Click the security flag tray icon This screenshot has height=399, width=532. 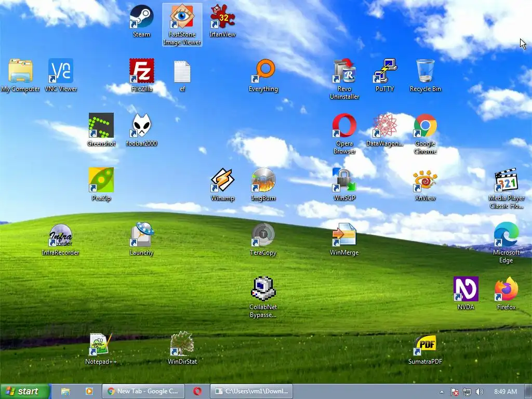pyautogui.click(x=454, y=392)
